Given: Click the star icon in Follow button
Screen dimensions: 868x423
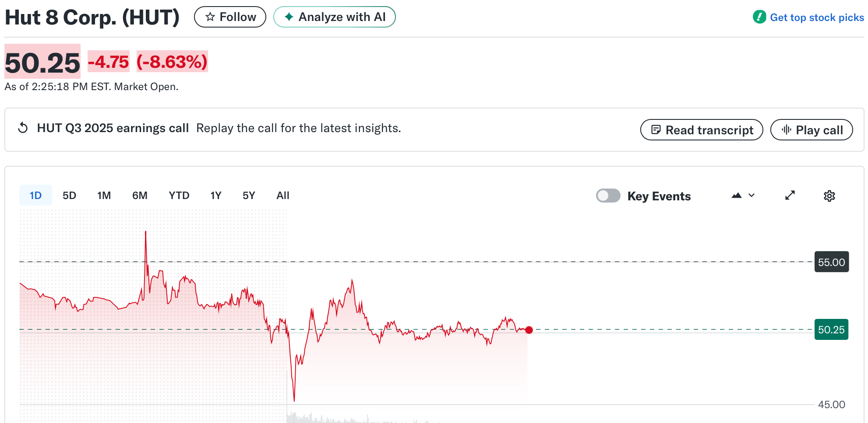Looking at the screenshot, I should click(x=210, y=17).
